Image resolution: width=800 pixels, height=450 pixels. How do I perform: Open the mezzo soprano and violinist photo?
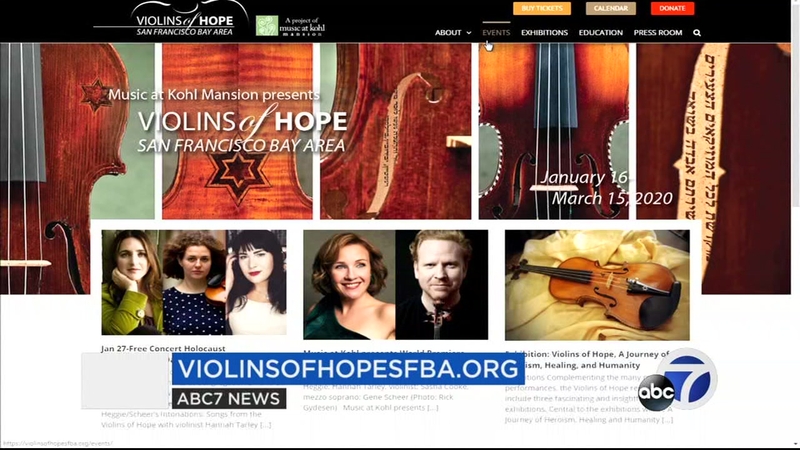point(395,284)
